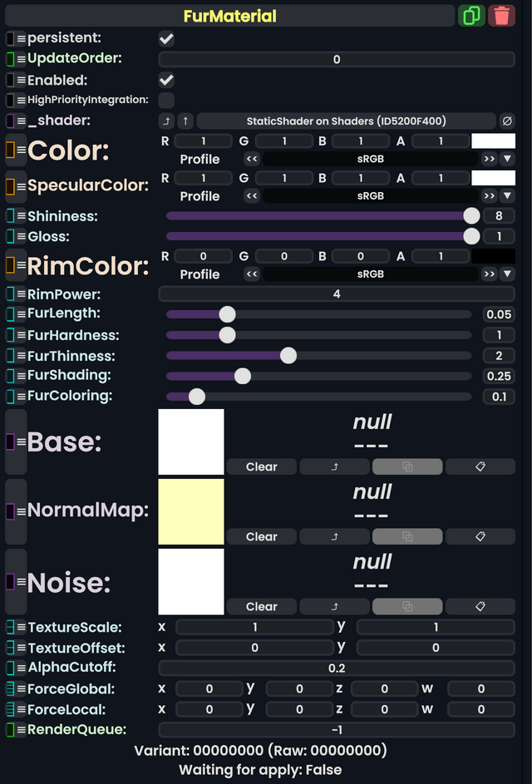The width and height of the screenshot is (532, 784).
Task: Clear the NormalMap texture
Action: point(260,536)
